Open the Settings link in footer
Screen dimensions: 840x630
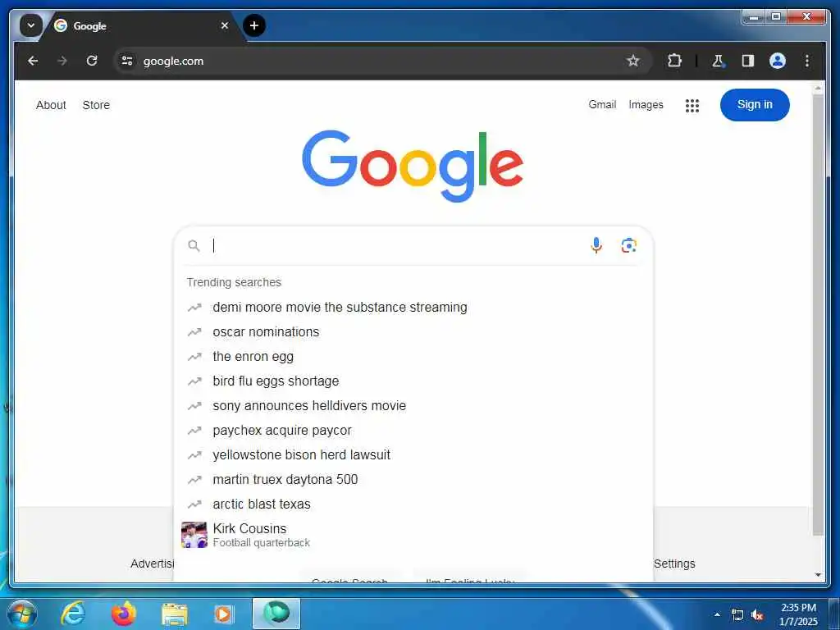point(674,564)
